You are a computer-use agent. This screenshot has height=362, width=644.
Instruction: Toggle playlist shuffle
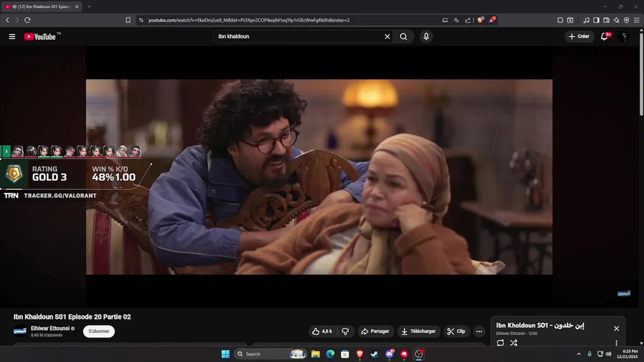(x=514, y=343)
